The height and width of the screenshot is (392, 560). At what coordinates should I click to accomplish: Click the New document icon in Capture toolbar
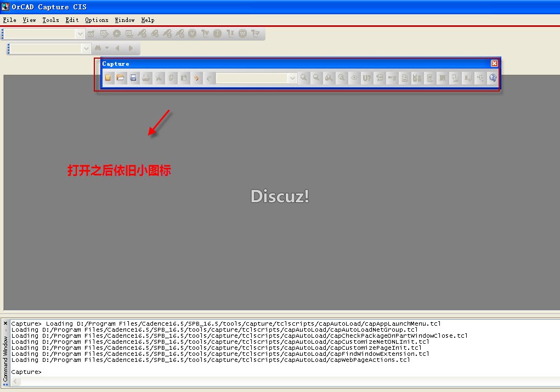coord(108,78)
